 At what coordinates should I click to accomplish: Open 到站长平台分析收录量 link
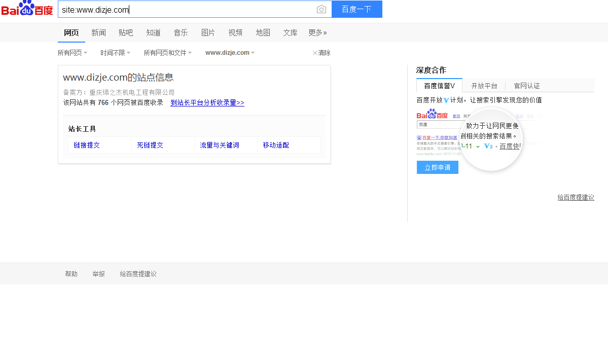pyautogui.click(x=207, y=102)
